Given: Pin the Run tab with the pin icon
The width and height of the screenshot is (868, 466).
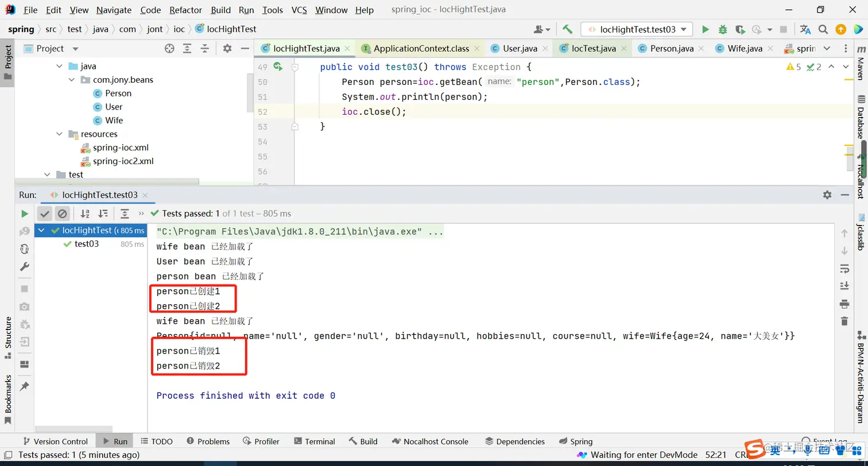Looking at the screenshot, I should pyautogui.click(x=24, y=386).
